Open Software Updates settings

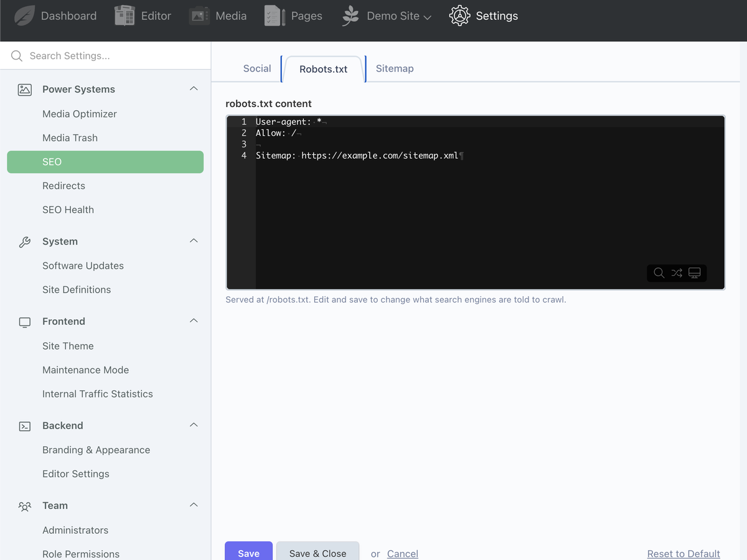click(83, 266)
